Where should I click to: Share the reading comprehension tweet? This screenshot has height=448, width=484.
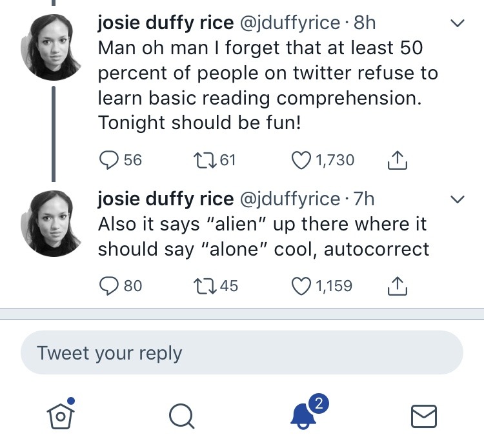click(x=397, y=160)
